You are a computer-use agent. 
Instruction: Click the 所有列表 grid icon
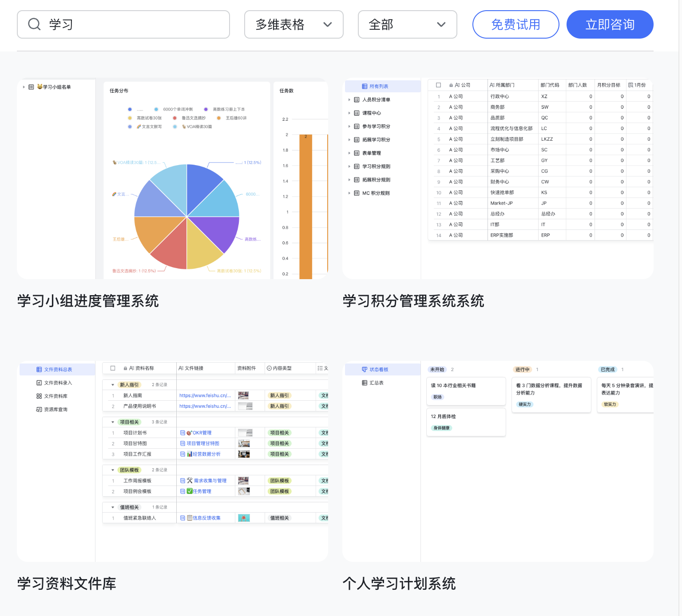pos(365,87)
